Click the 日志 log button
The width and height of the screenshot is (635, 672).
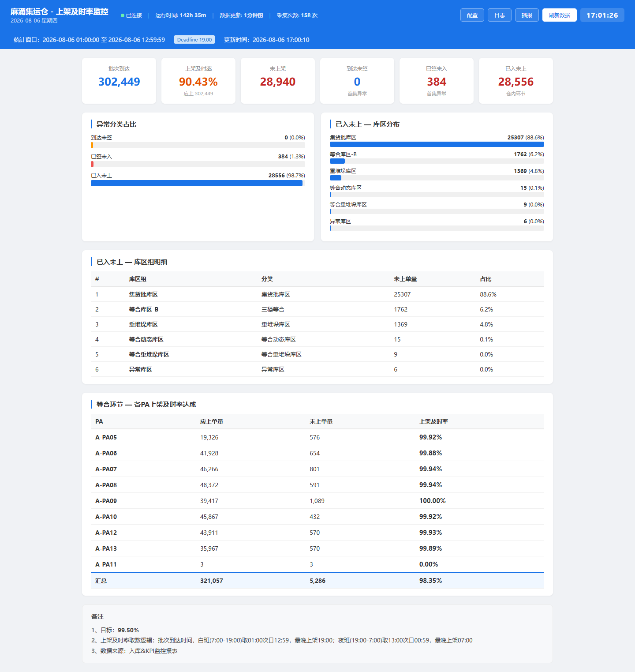500,15
